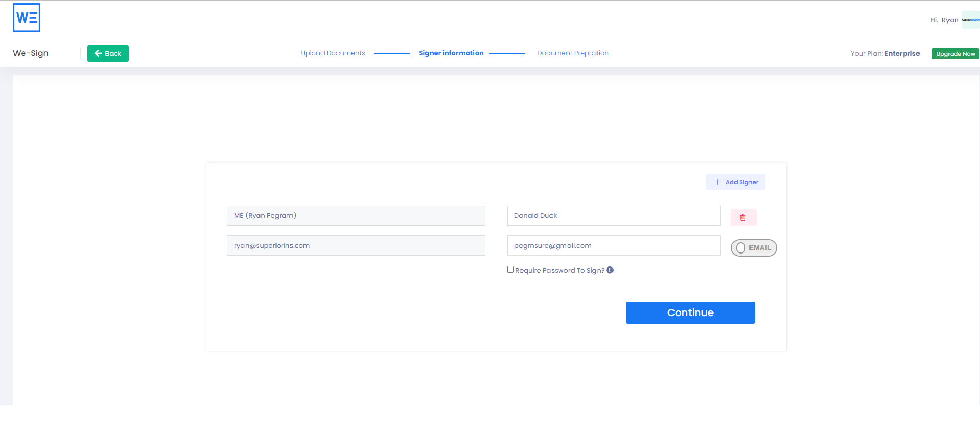Viewport: 980px width, 447px height.
Task: Select the Signer information step
Action: (451, 53)
